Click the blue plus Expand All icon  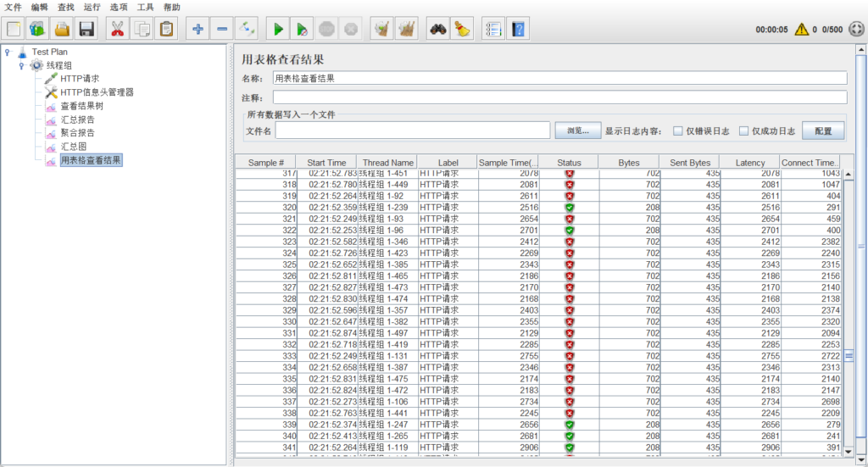tap(198, 29)
